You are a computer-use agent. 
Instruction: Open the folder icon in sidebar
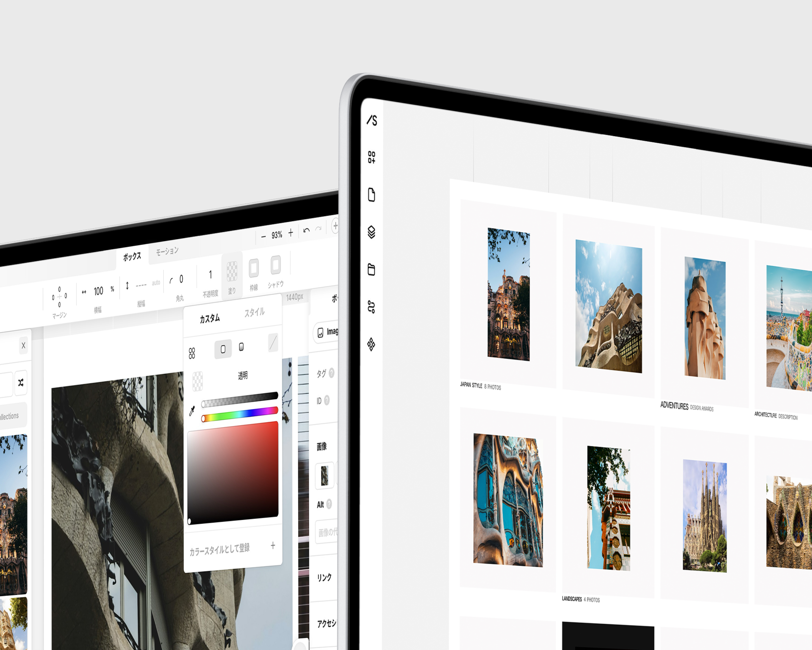coord(371,269)
